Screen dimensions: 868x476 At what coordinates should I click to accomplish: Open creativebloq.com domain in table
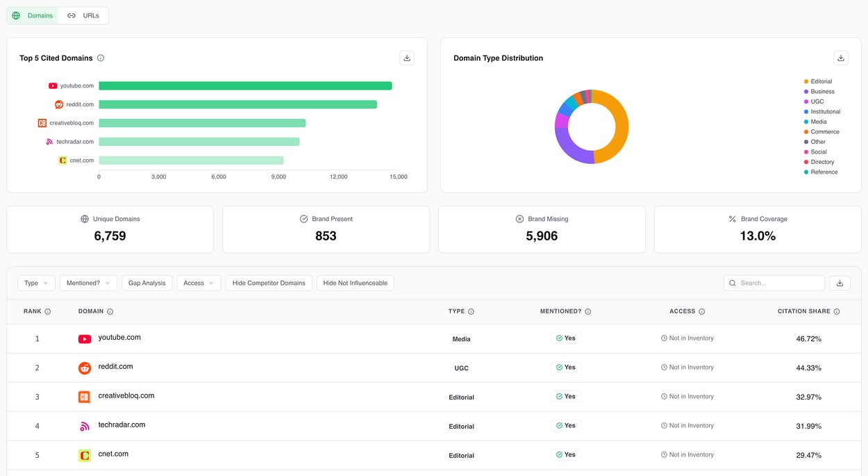(x=126, y=396)
